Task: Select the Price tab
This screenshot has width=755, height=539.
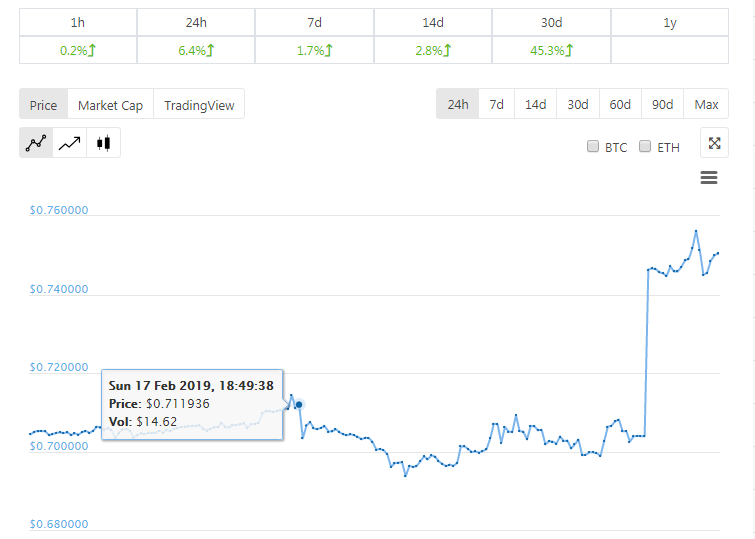Action: pos(43,105)
